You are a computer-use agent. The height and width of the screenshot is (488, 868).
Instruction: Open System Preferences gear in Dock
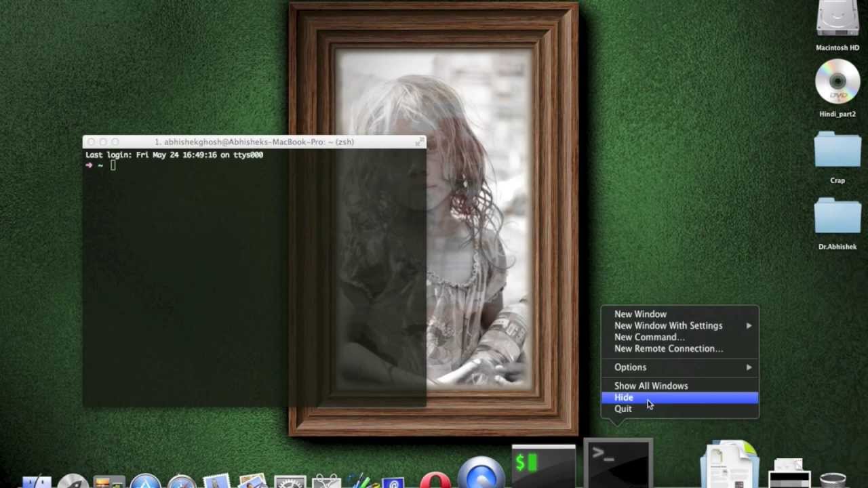pyautogui.click(x=290, y=481)
